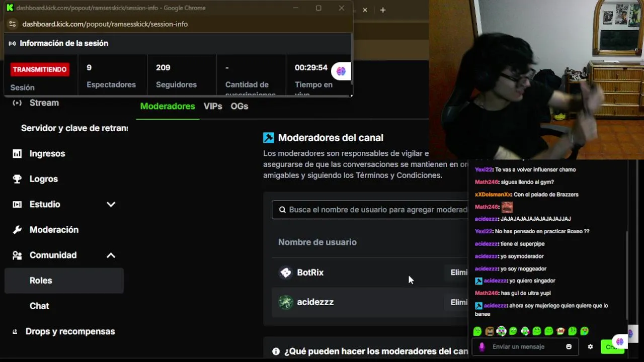
Task: Open Ingresos via its chart icon
Action: point(17,153)
